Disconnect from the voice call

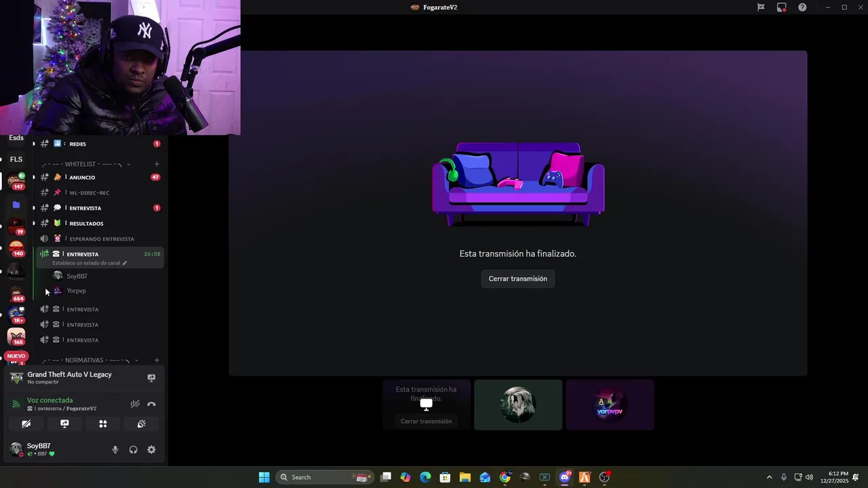click(151, 404)
